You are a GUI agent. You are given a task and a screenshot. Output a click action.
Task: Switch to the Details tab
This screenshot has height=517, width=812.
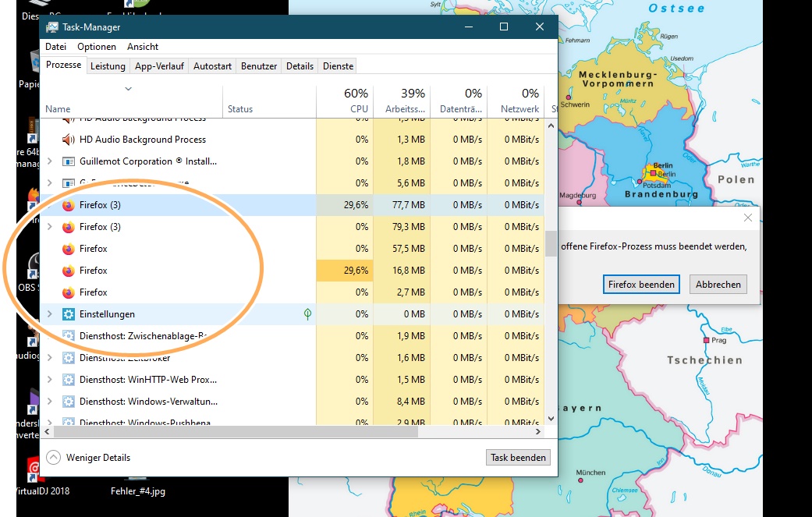pos(300,66)
